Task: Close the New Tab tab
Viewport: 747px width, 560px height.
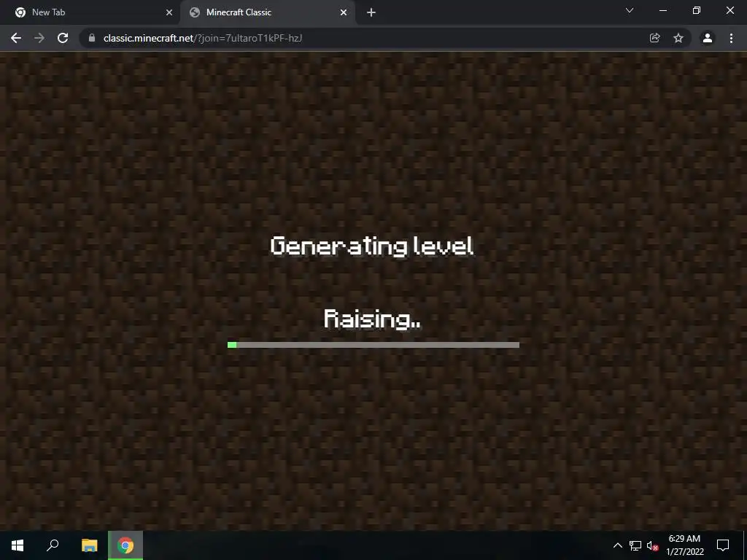Action: (x=169, y=12)
